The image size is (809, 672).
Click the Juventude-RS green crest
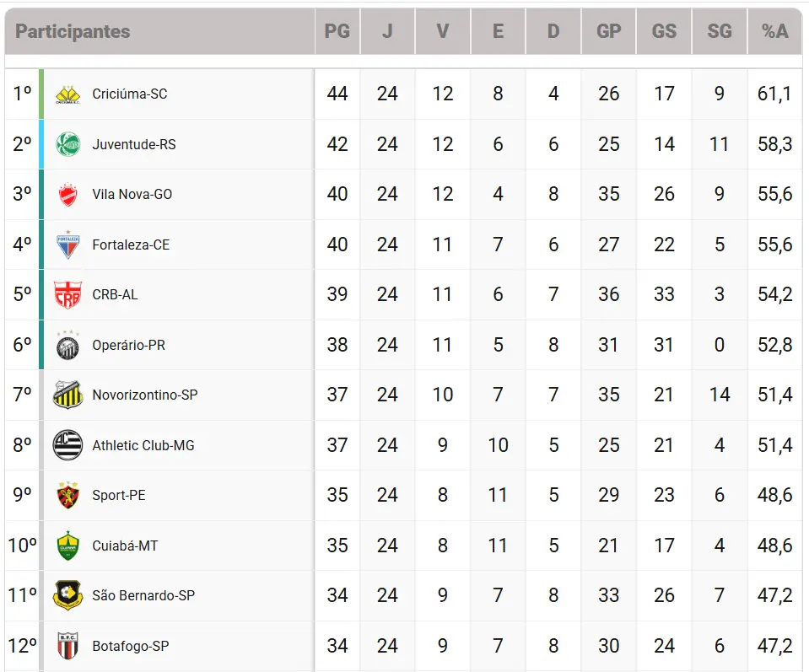point(67,144)
